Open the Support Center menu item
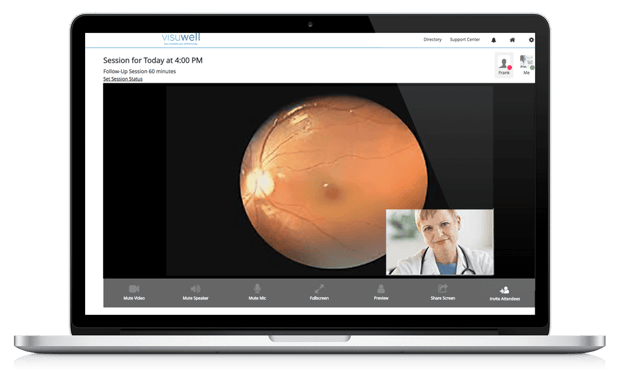Screen dimensions: 620x372 click(x=465, y=40)
